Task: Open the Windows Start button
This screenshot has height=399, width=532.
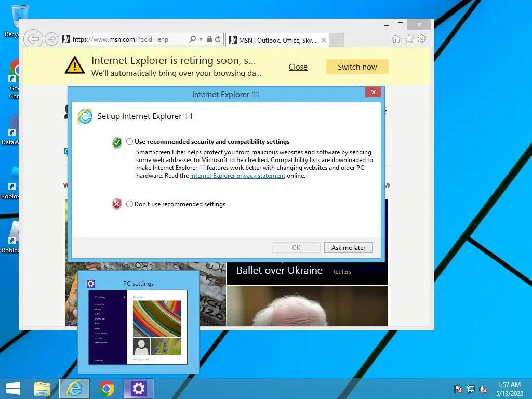Action: (13, 389)
